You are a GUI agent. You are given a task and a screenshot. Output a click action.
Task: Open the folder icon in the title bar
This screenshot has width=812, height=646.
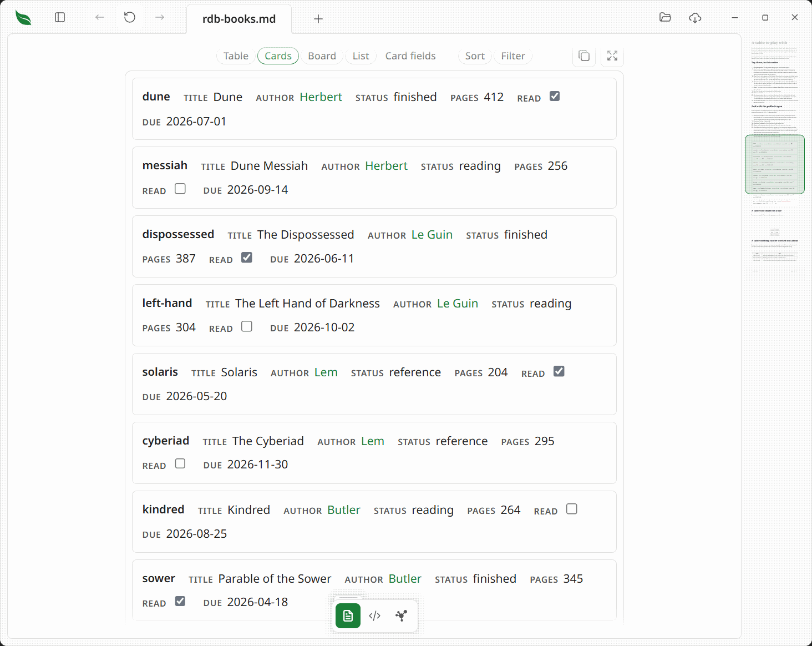pos(665,17)
